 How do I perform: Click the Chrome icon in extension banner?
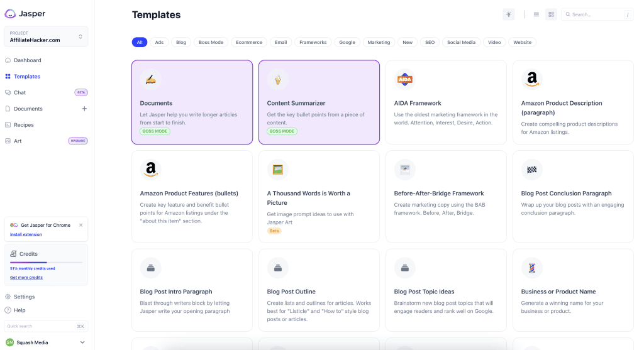click(x=14, y=225)
